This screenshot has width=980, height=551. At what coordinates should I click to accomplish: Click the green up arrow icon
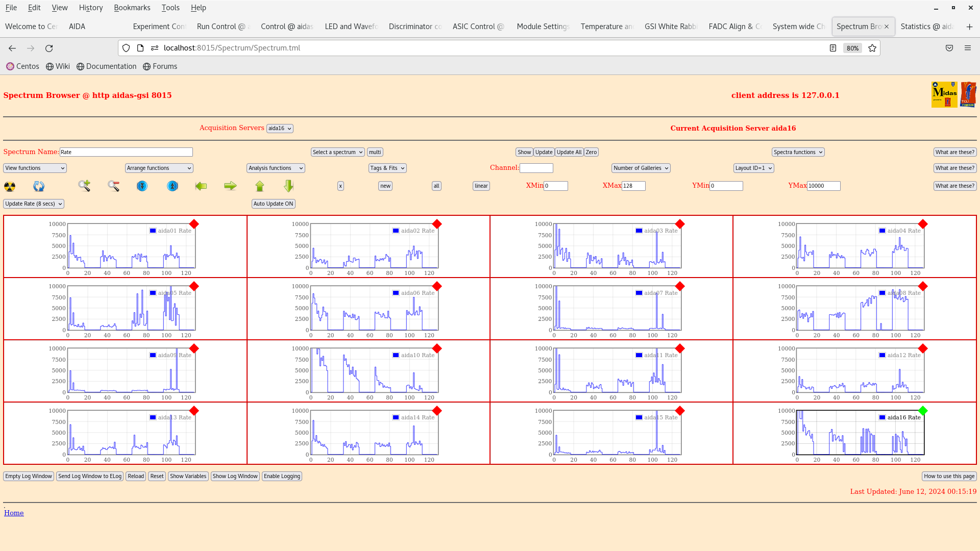click(x=260, y=186)
